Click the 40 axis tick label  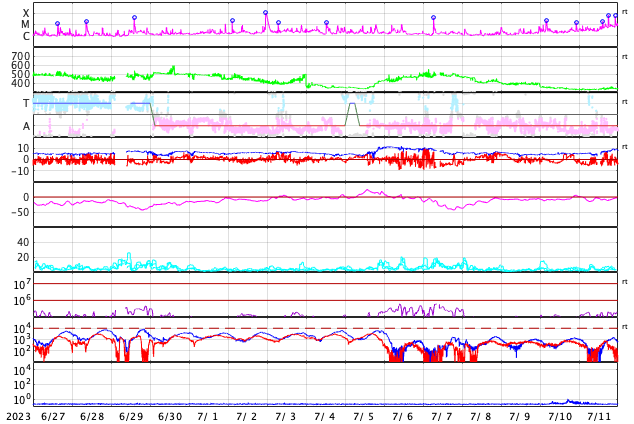pyautogui.click(x=23, y=242)
